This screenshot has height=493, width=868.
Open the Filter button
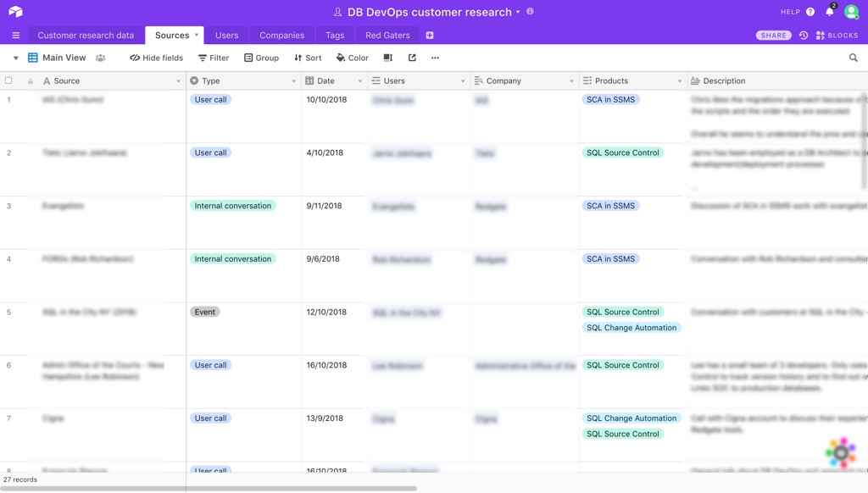[x=214, y=58]
